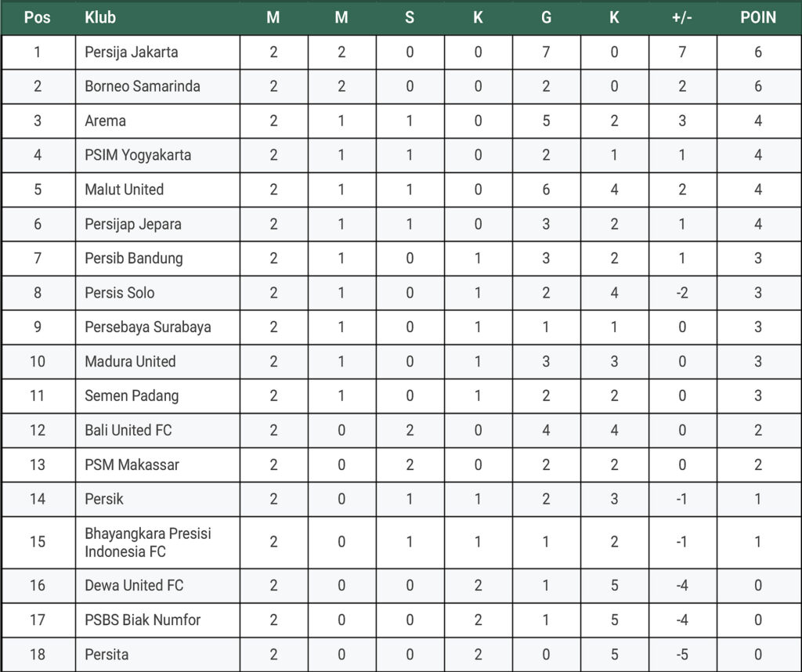This screenshot has width=802, height=672.
Task: Select the POIN column header
Action: click(x=758, y=17)
